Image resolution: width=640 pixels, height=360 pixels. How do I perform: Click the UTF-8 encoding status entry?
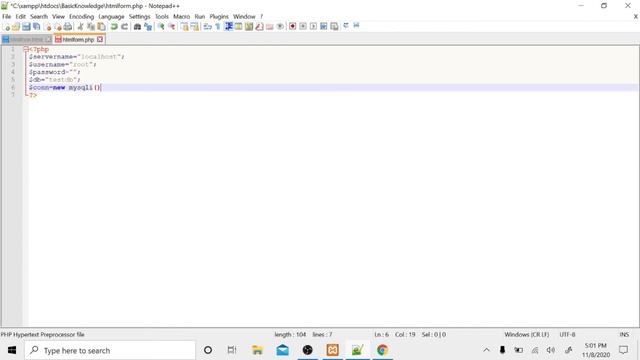point(567,334)
